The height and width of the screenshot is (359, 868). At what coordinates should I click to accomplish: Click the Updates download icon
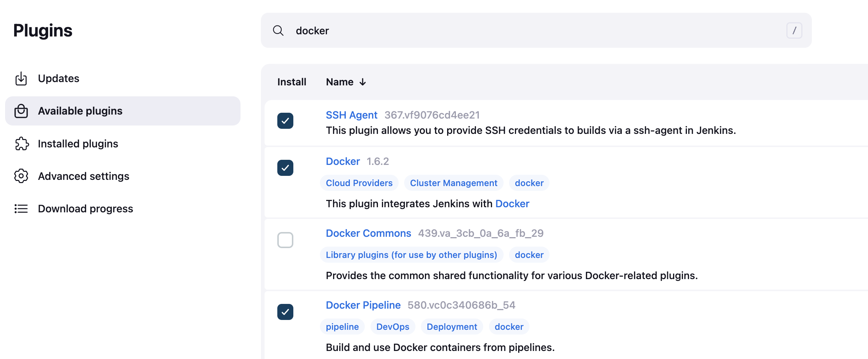pyautogui.click(x=21, y=78)
